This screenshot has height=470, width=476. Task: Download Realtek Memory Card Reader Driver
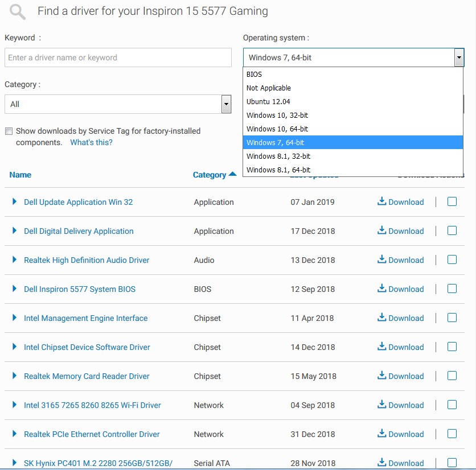click(400, 376)
